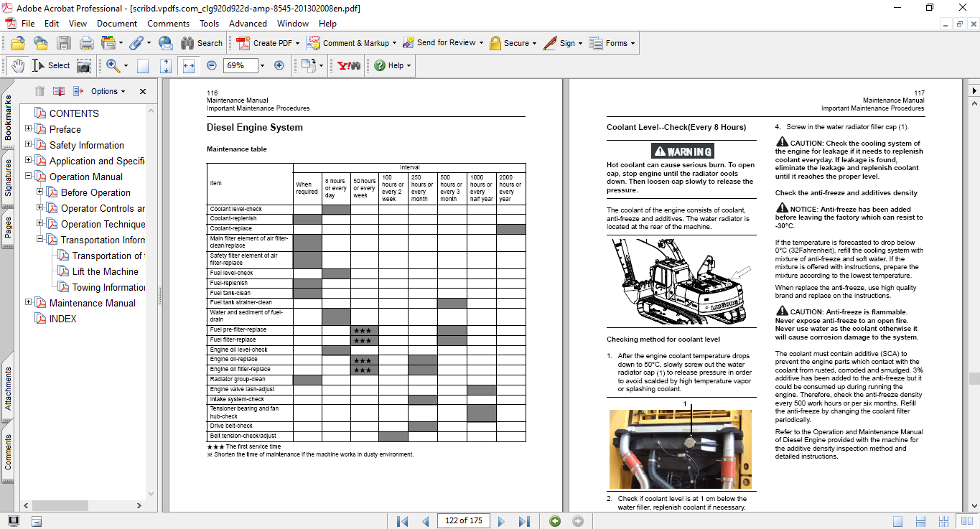The height and width of the screenshot is (529, 980).
Task: Click the Print icon in toolbar
Action: 87,43
